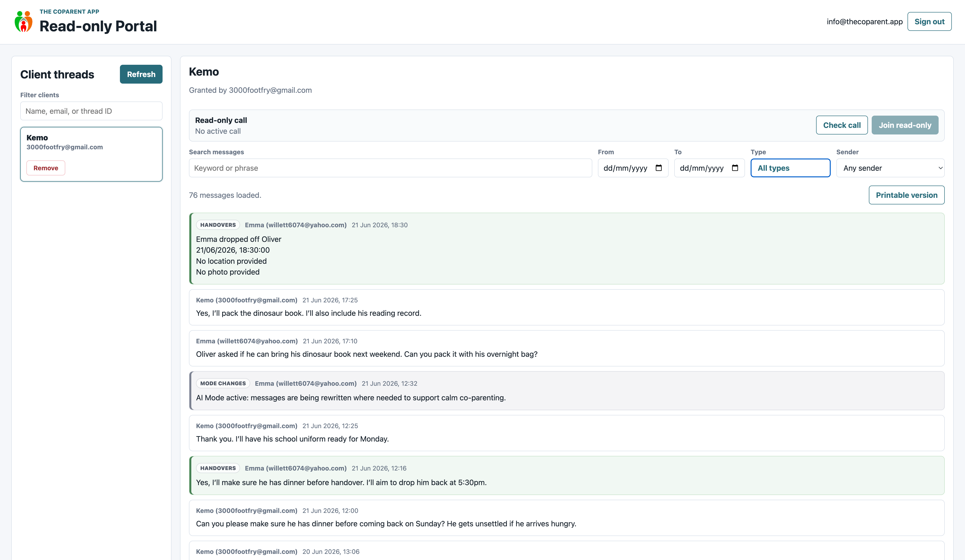Click 'Granted by 3000footfry@gmail.com' text
The image size is (965, 560).
tap(250, 90)
